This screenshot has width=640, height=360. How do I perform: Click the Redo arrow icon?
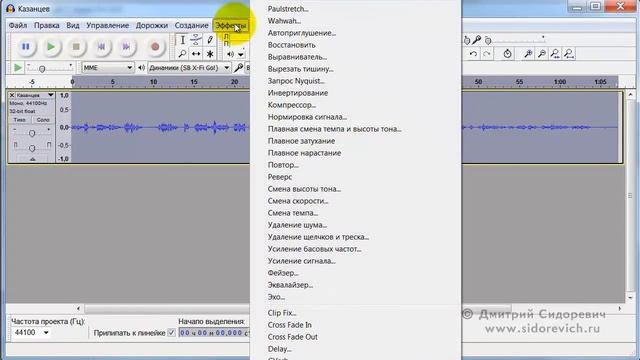click(487, 53)
